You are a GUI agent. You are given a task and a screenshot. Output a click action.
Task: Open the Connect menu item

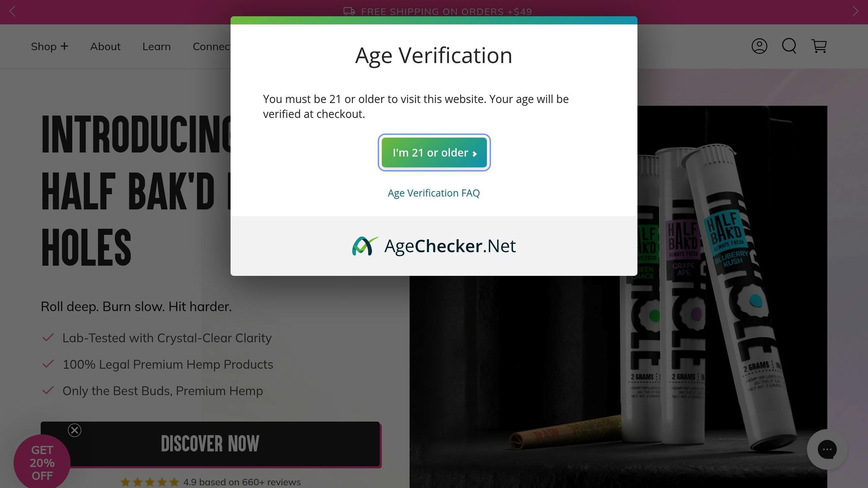[211, 47]
